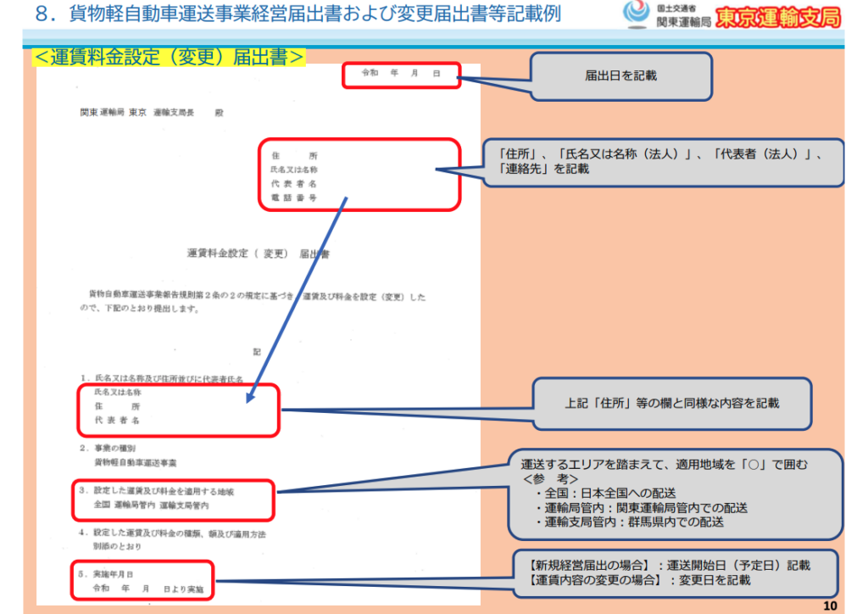This screenshot has height=614, width=868.
Task: Click the 国土交通省 logo icon
Action: 636,14
